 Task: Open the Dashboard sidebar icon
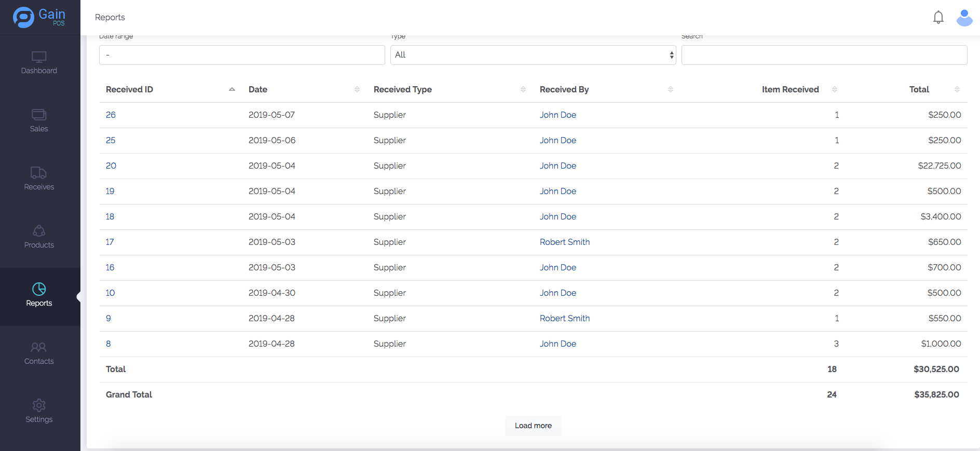(39, 57)
